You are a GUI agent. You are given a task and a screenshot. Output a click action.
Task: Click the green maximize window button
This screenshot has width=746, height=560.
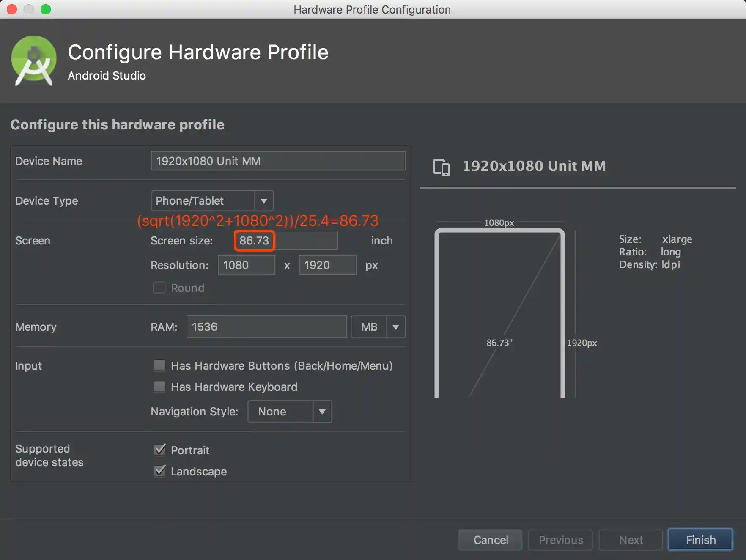pos(46,9)
